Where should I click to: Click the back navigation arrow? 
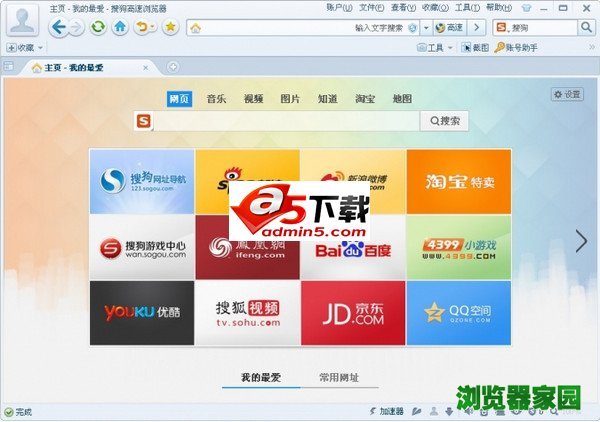(57, 27)
